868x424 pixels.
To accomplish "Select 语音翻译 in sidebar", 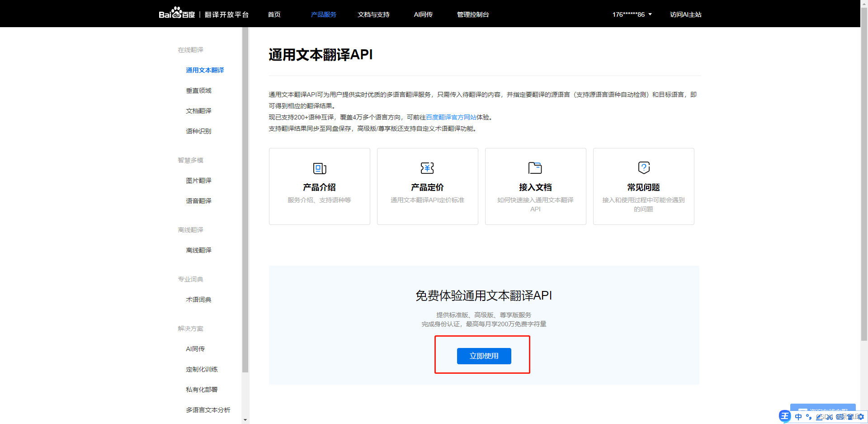I will (198, 201).
